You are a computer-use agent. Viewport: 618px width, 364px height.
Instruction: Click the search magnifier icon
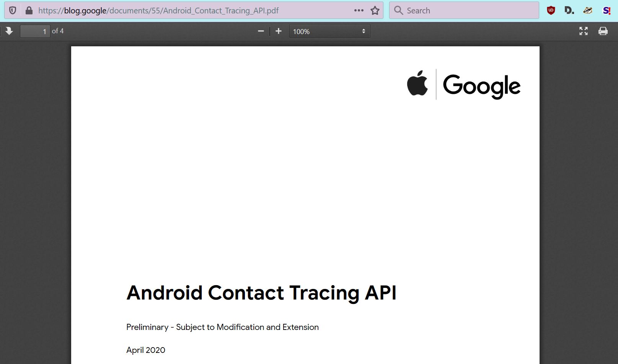[398, 10]
